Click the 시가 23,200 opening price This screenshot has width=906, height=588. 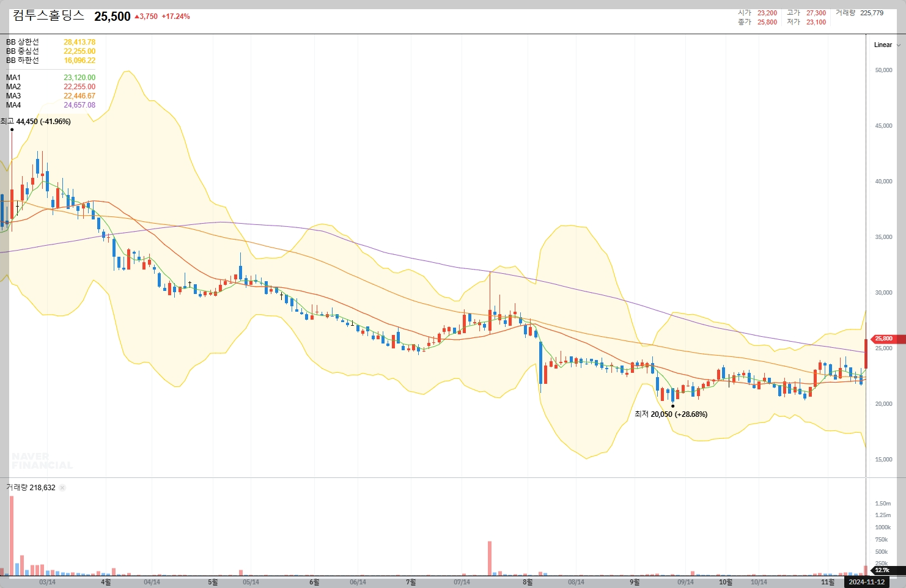point(757,13)
